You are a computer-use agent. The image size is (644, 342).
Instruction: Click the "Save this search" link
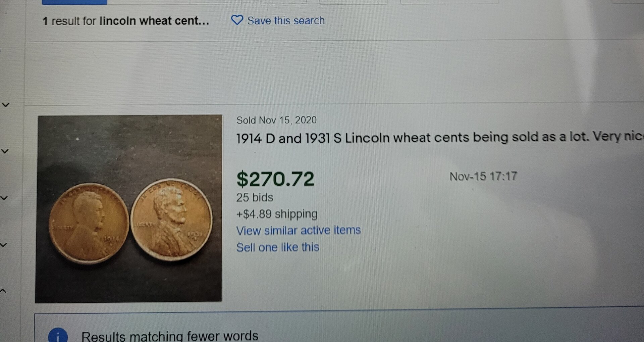click(x=286, y=21)
